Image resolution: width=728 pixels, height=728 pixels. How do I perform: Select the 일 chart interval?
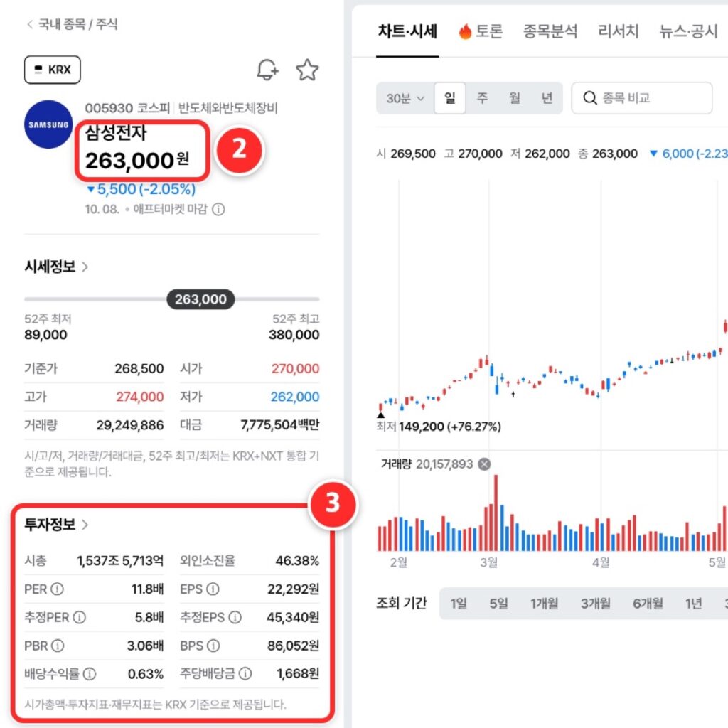(450, 98)
